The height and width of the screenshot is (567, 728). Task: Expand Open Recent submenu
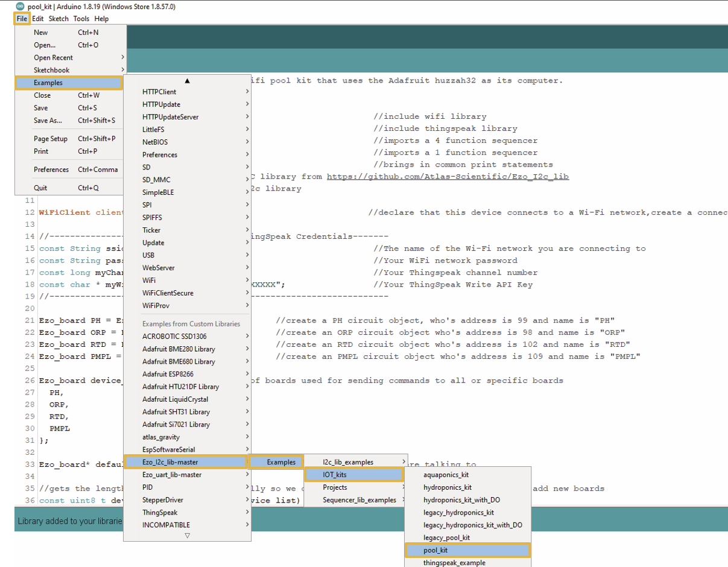click(71, 58)
